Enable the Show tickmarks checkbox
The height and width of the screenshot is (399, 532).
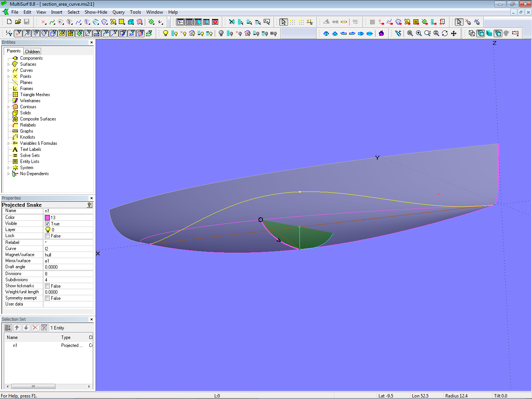(x=47, y=286)
